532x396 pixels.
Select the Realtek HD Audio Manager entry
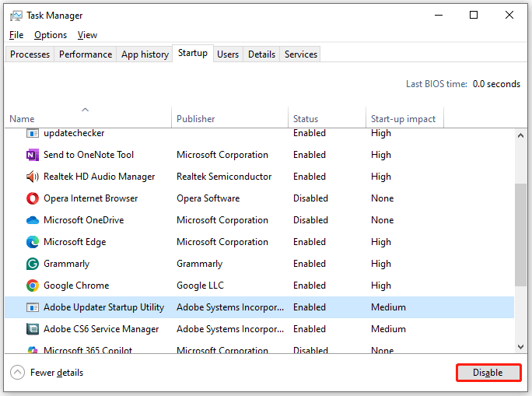tap(99, 177)
